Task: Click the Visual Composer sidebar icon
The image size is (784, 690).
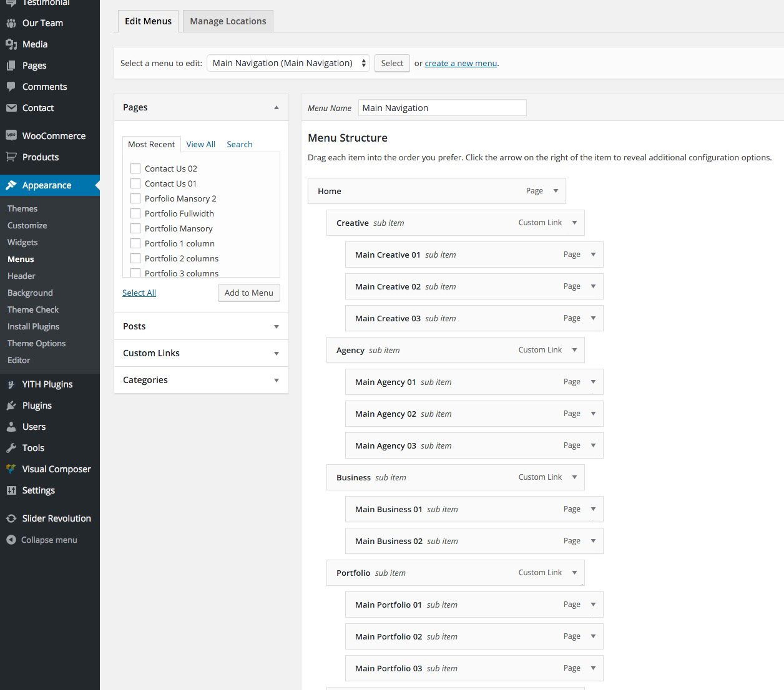Action: [11, 469]
